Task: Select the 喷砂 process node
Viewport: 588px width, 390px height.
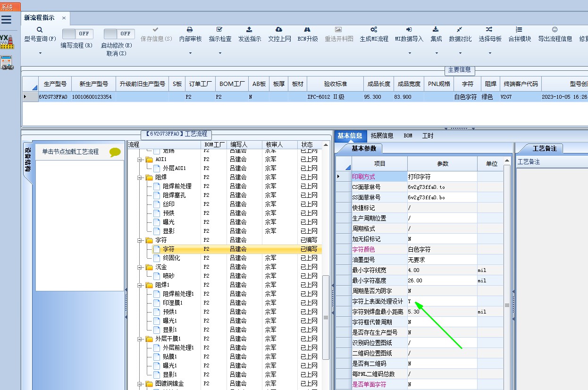Action: (168, 276)
